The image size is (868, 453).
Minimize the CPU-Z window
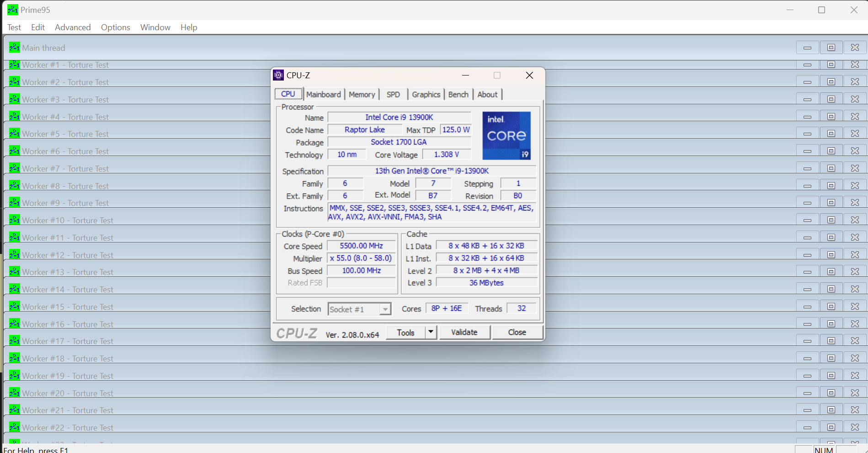[x=465, y=75]
